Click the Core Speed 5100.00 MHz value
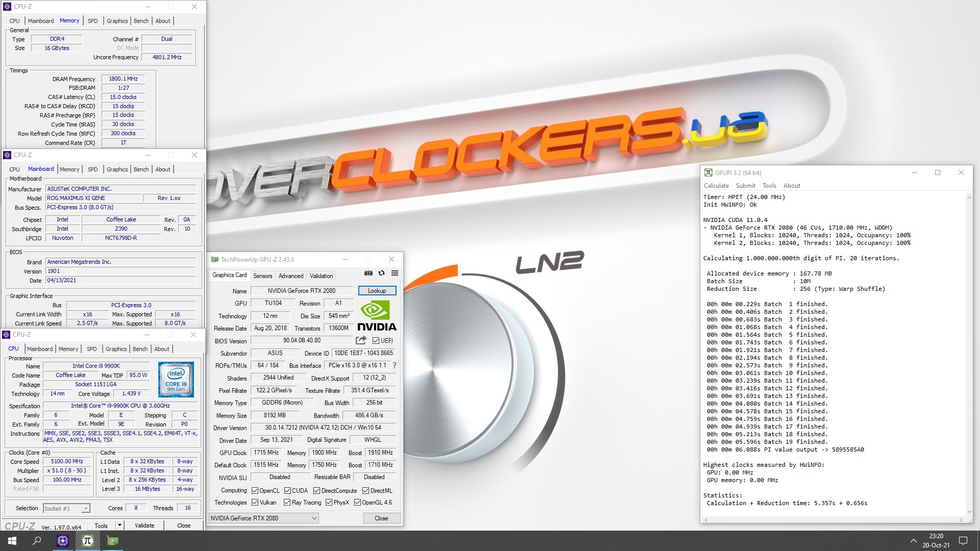This screenshot has width=980, height=551. [x=67, y=461]
